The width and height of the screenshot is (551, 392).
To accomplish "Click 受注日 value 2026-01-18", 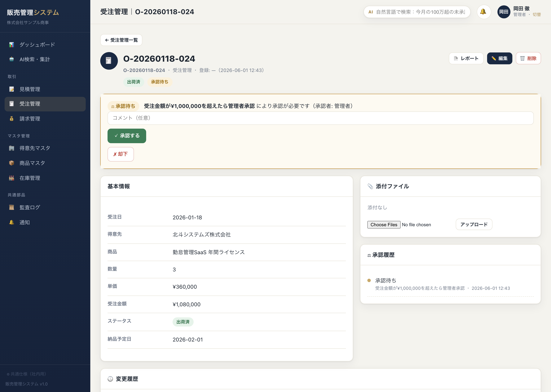I will [187, 217].
